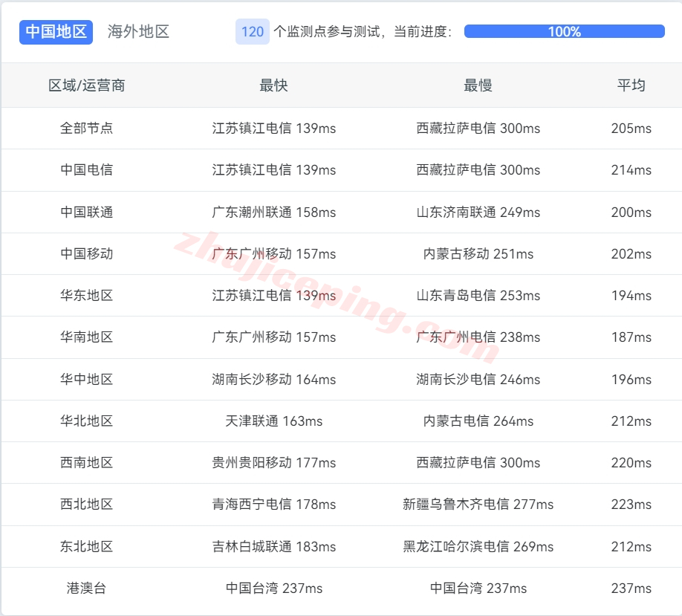The height and width of the screenshot is (616, 682).
Task: Click the 205ms average value
Action: pyautogui.click(x=631, y=128)
